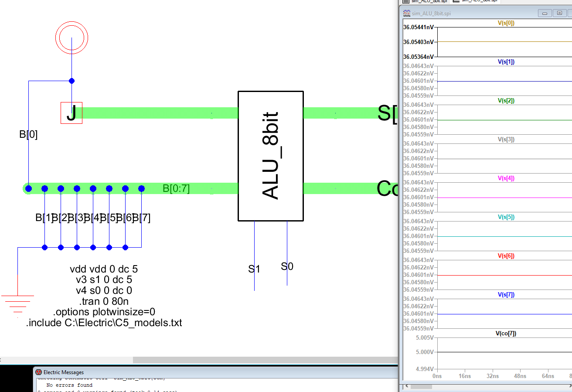The width and height of the screenshot is (572, 392).
Task: Select the S1 input wire label
Action: pyautogui.click(x=254, y=269)
